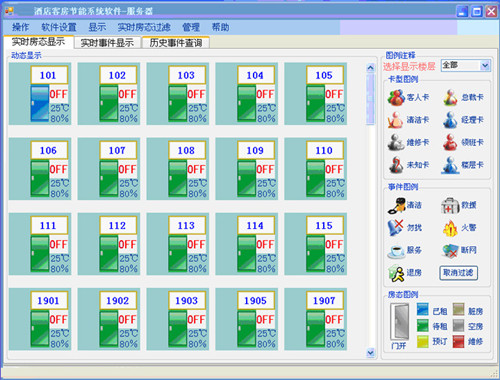500x380 pixels.
Task: Switch to the 历史事件查询 tab
Action: point(176,43)
